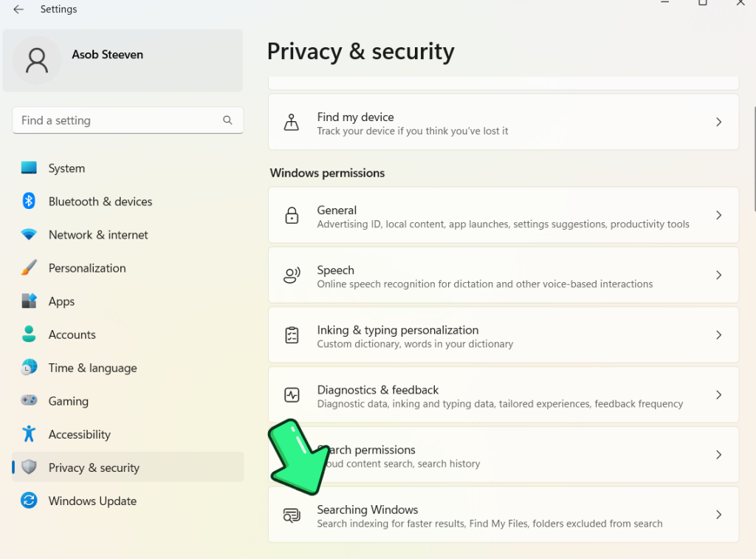
Task: Click the Network & internet globe icon
Action: (29, 234)
